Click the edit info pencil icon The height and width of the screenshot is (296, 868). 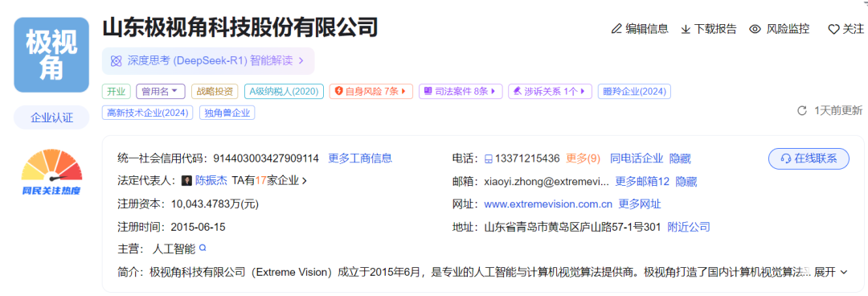click(616, 30)
